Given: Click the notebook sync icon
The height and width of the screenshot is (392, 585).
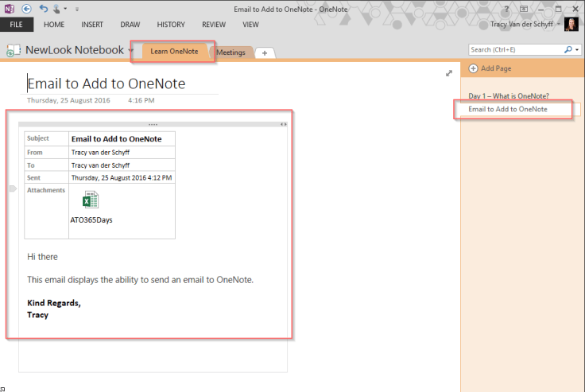Looking at the screenshot, I should (13, 50).
